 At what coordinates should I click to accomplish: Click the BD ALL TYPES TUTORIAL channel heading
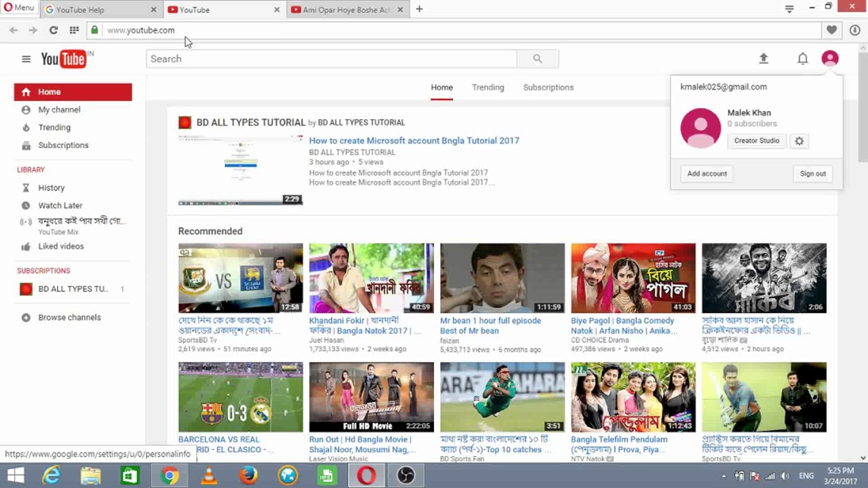click(251, 123)
